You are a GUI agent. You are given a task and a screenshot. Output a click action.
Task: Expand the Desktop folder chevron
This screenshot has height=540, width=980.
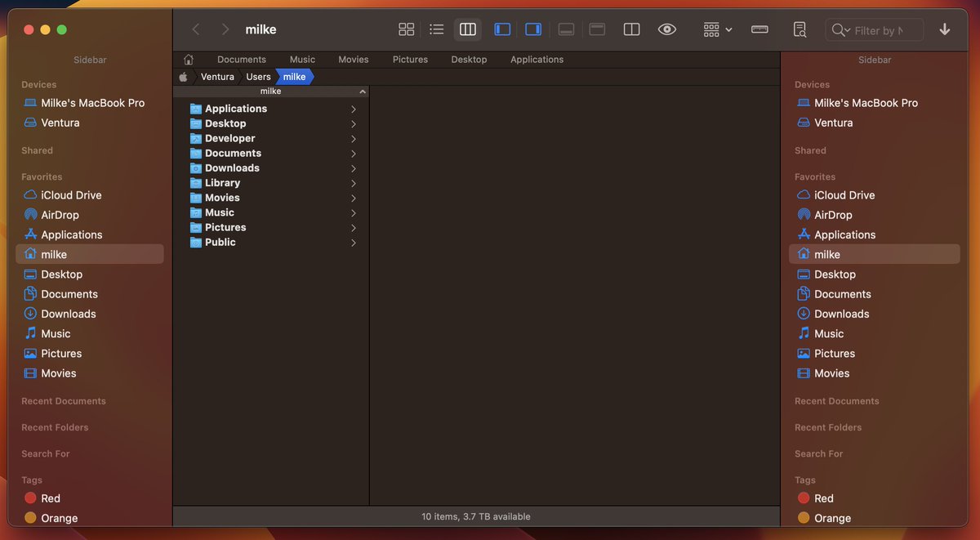pos(354,123)
